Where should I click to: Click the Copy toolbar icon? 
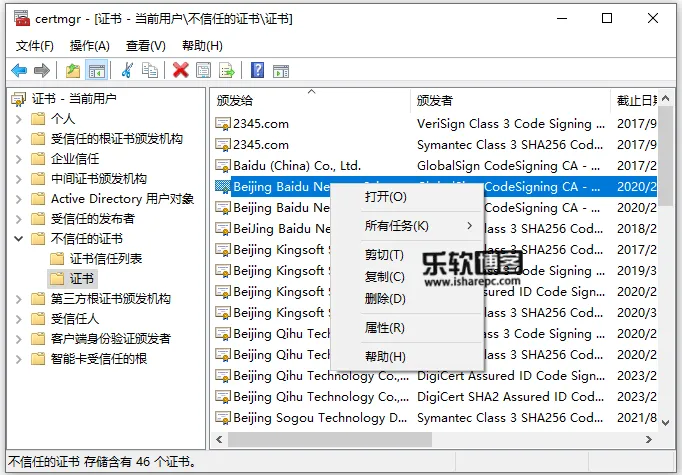pyautogui.click(x=150, y=70)
